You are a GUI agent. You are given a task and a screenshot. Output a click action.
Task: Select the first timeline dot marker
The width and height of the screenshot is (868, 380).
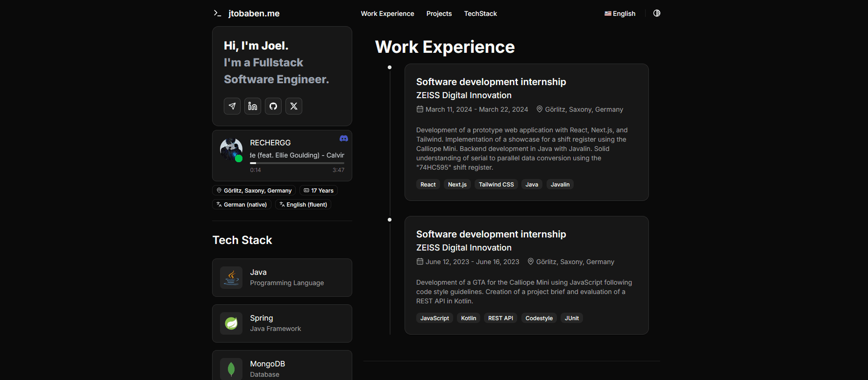pyautogui.click(x=390, y=67)
